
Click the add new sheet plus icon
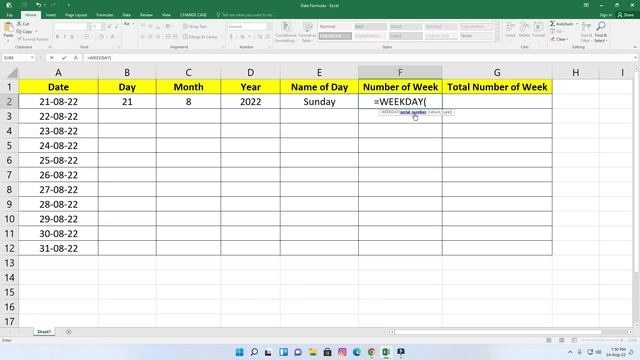tap(69, 332)
